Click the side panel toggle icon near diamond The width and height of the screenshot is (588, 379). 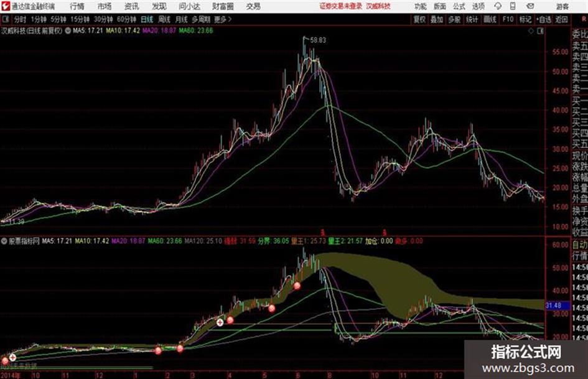[x=540, y=31]
